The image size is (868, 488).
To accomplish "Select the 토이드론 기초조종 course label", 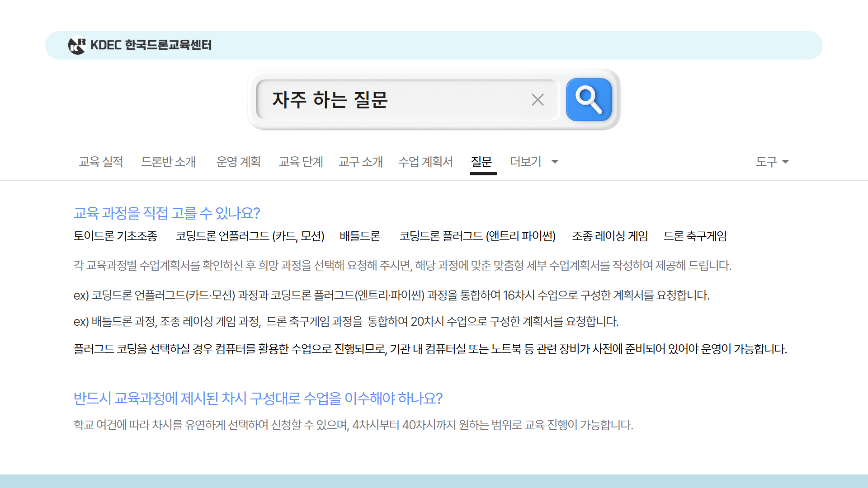I will click(x=115, y=236).
